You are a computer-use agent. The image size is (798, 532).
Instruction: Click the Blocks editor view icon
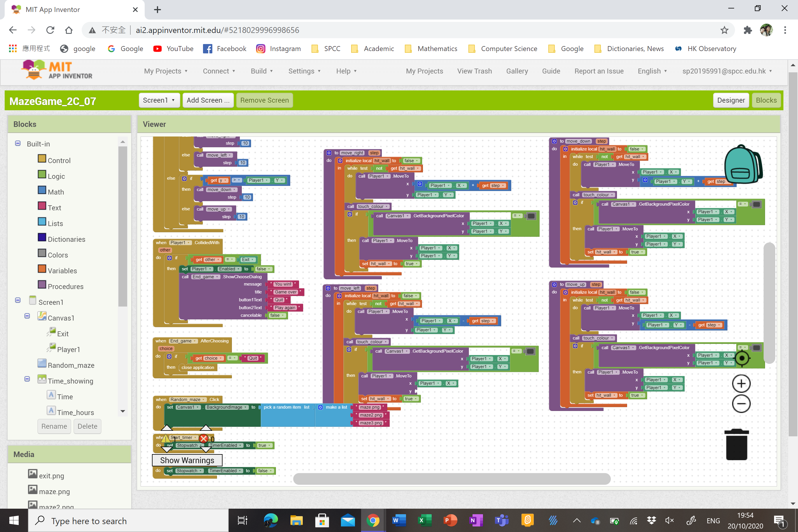(x=766, y=100)
